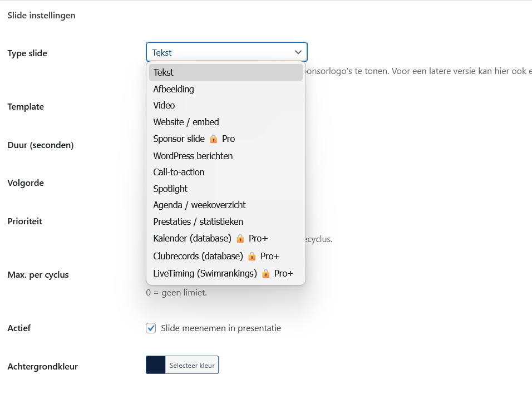Pick 'Spotlight' slide type

pos(170,189)
